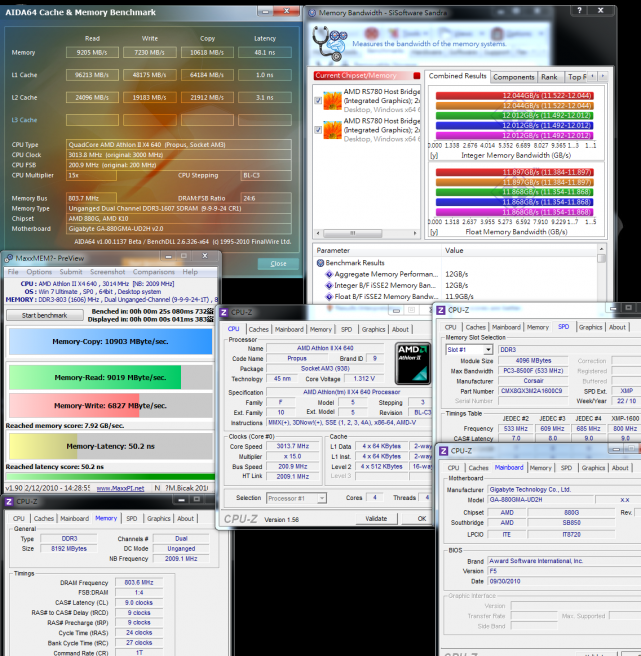The width and height of the screenshot is (641, 656).
Task: Click the [y] axis icon under Integer chart
Action: click(434, 155)
